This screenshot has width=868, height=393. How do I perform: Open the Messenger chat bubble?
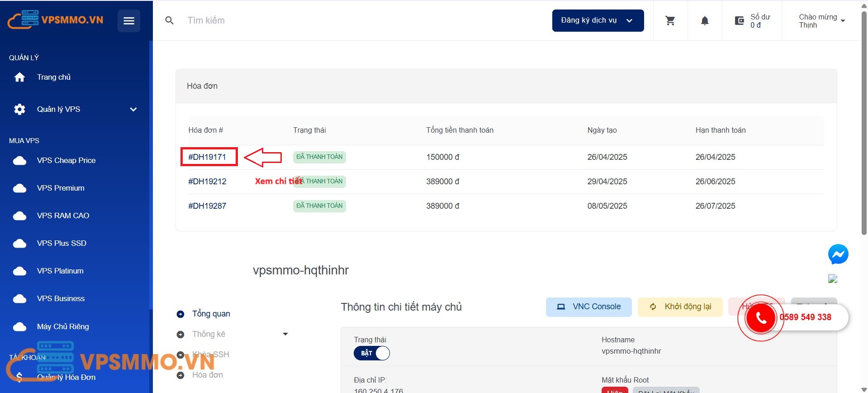[x=838, y=254]
